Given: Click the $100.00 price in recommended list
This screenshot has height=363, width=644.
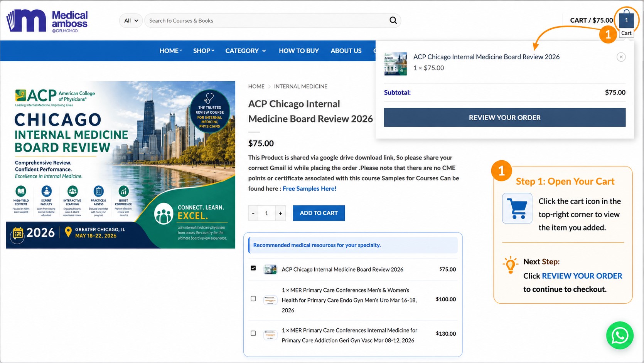Looking at the screenshot, I should coord(446,299).
